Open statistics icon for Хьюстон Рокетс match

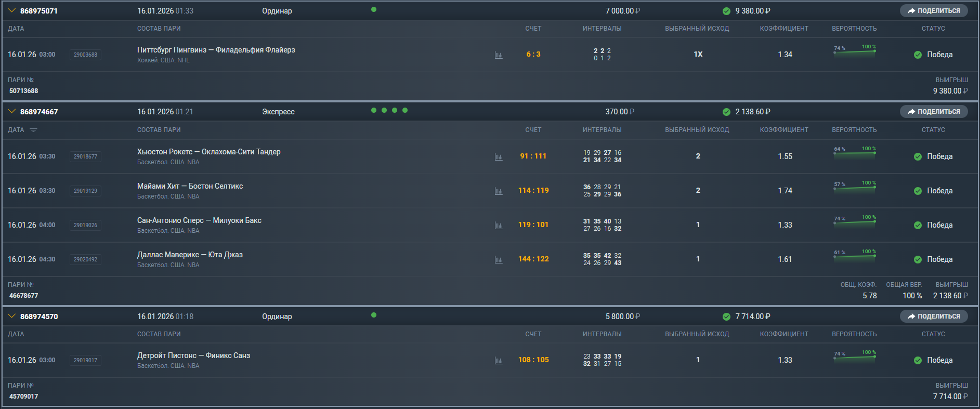click(x=499, y=157)
